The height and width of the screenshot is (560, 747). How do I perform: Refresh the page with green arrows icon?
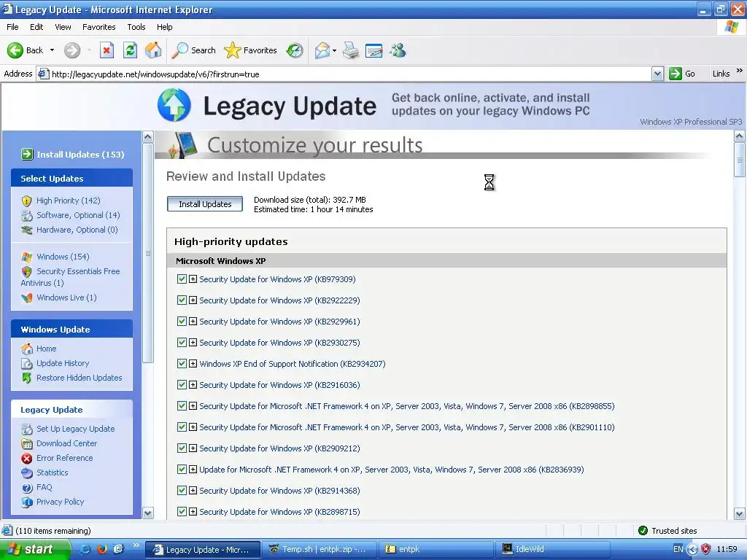coord(130,50)
